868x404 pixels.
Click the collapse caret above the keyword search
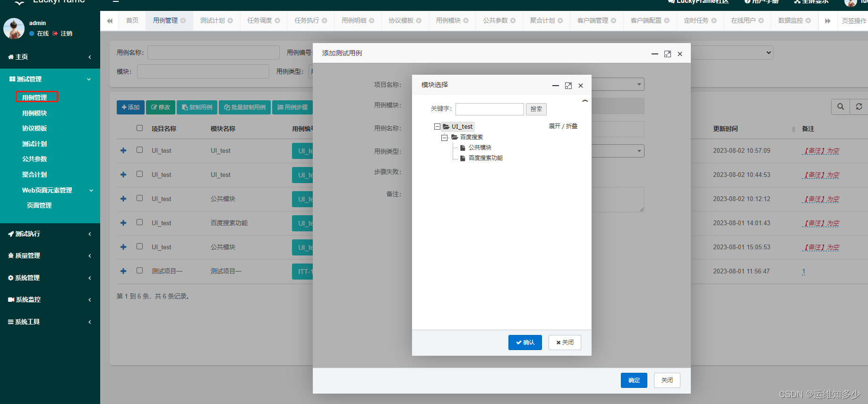pyautogui.click(x=585, y=101)
